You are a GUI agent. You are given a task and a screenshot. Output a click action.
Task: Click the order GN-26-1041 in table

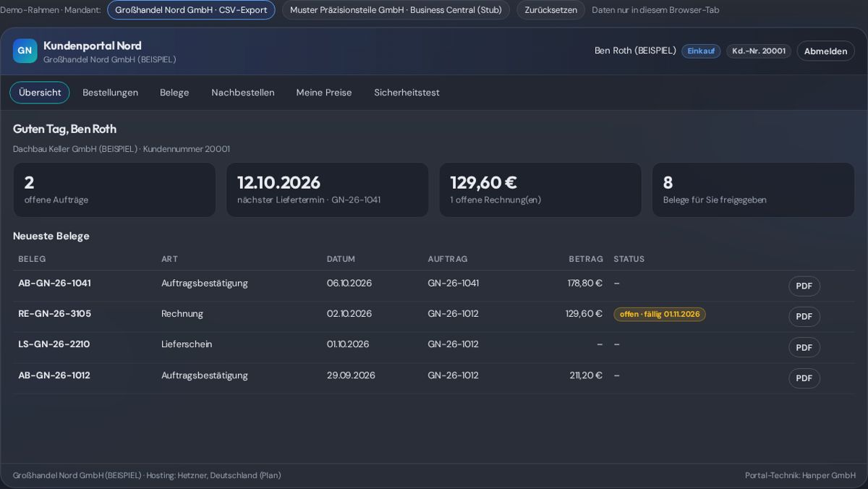(x=454, y=283)
